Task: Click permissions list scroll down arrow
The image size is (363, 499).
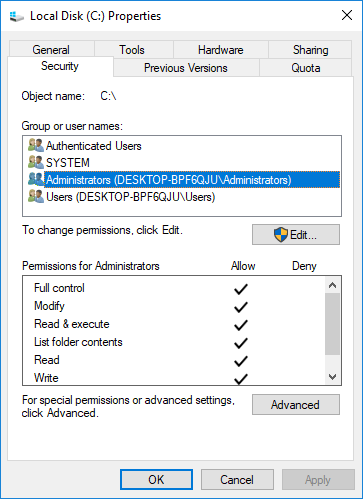Action: (x=332, y=377)
